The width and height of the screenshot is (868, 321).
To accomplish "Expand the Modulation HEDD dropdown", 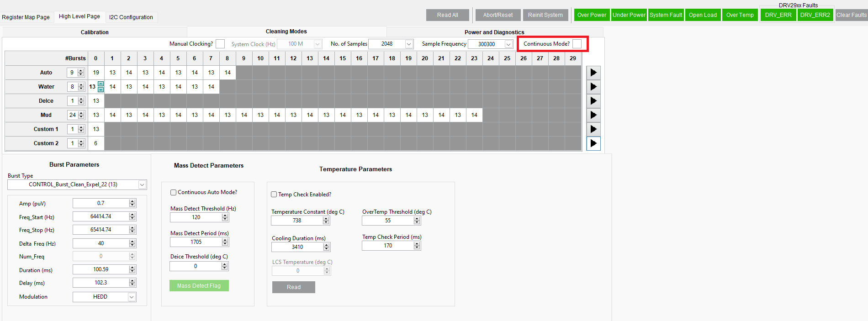I will click(x=132, y=297).
